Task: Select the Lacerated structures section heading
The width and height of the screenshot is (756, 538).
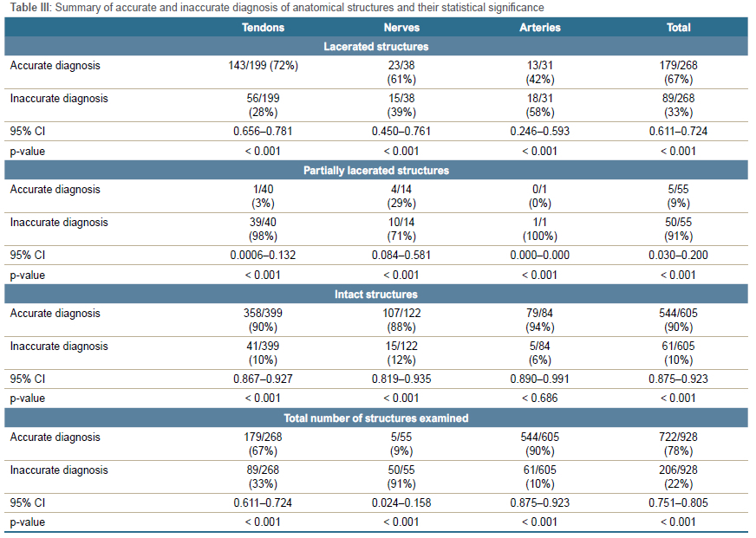Action: 376,47
